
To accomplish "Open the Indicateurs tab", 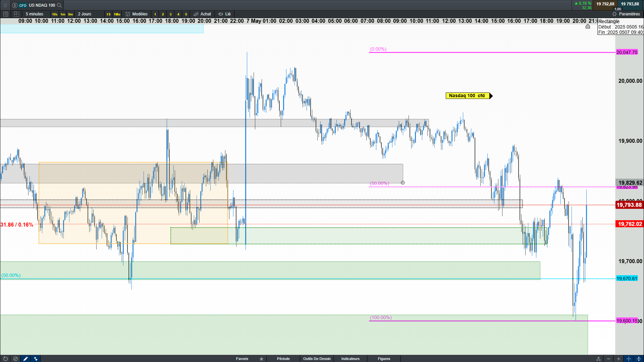I will (350, 359).
